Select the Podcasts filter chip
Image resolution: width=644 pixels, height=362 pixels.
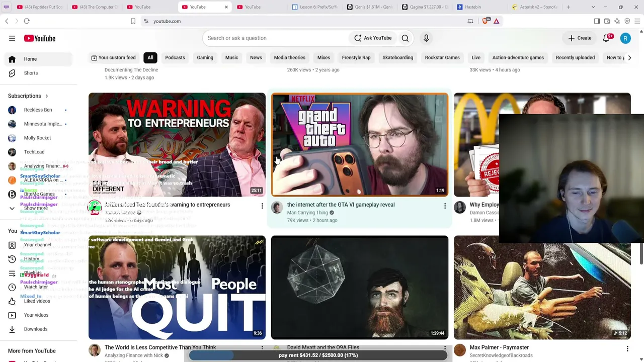tap(175, 58)
